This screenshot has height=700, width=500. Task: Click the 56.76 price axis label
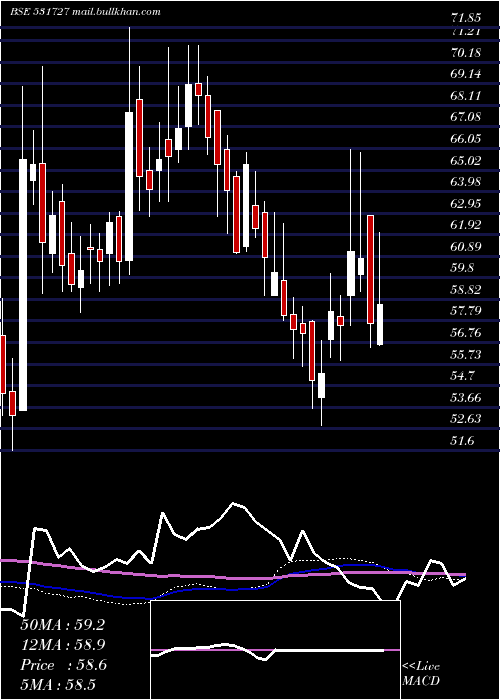coord(466,333)
